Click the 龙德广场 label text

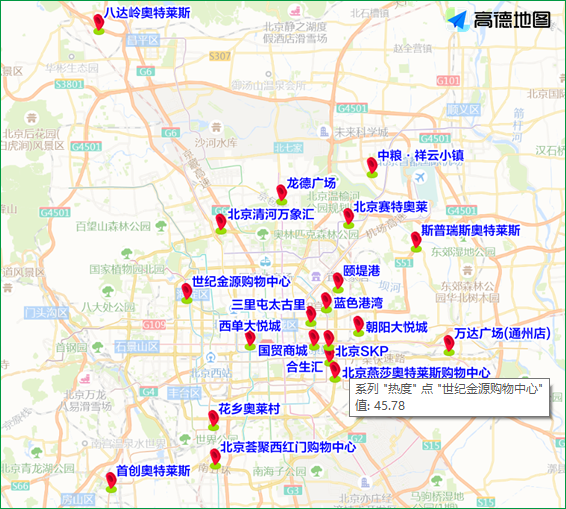tap(311, 183)
